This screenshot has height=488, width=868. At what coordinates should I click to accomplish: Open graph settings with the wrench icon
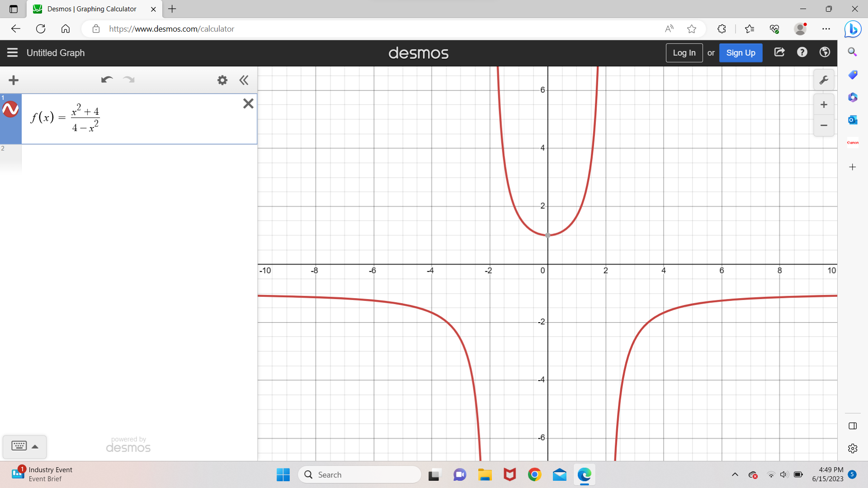824,80
